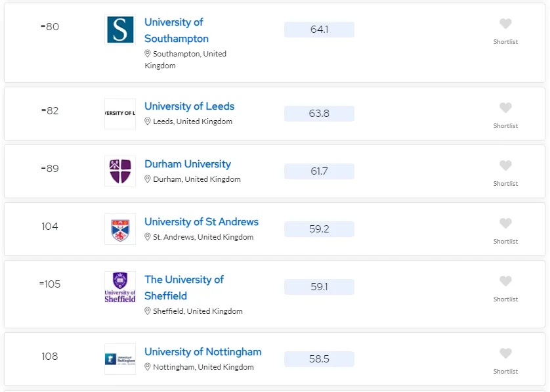Click heart beside The University of Sheffield
Viewport: 550px width, 392px height.
click(x=505, y=282)
